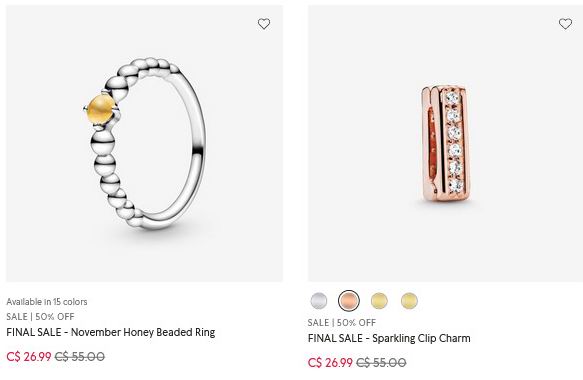583x380 pixels.
Task: Add the Honey Beaded Ring to wishlist
Action: click(264, 24)
